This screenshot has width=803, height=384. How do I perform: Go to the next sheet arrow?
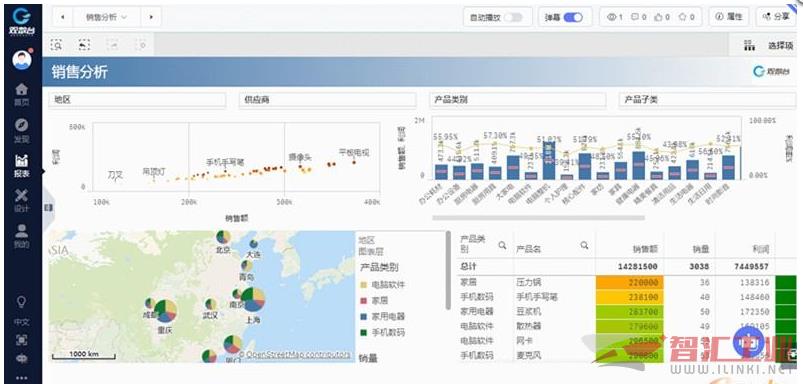tap(151, 17)
